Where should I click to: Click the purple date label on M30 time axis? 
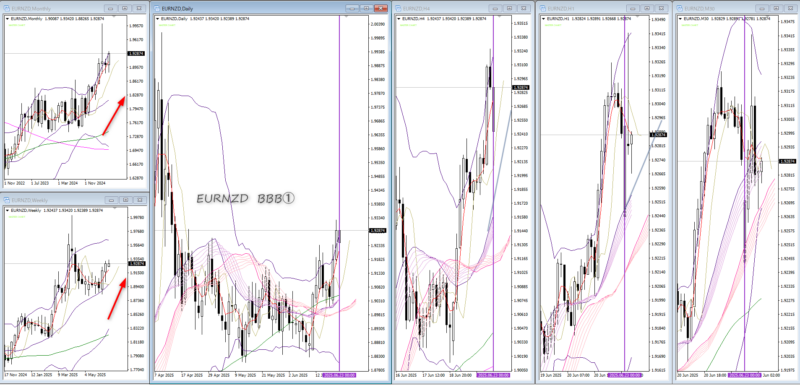pos(745,375)
